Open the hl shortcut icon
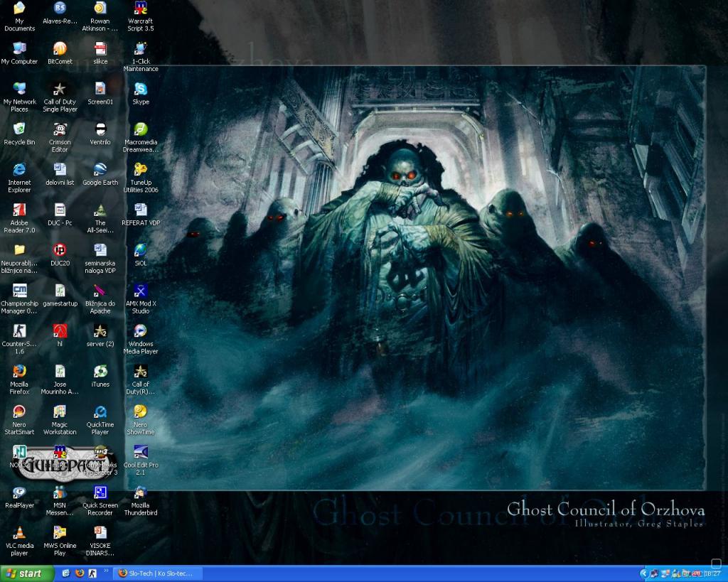The image size is (728, 582). tap(60, 335)
